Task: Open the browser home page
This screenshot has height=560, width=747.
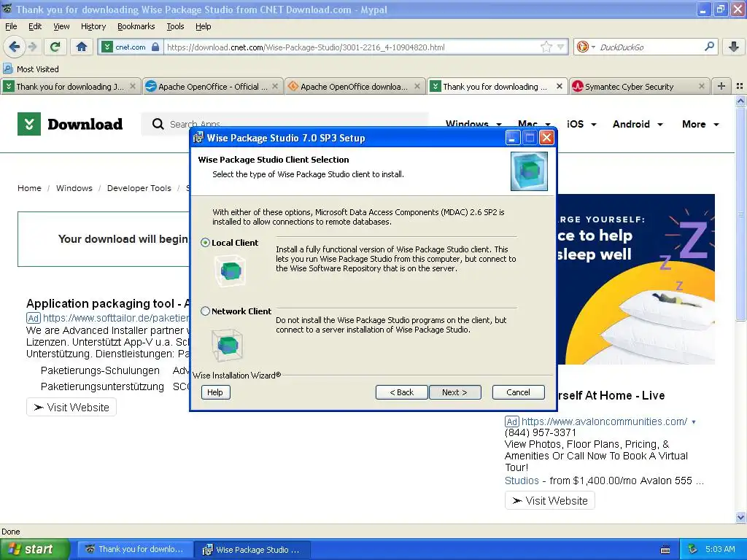Action: [82, 47]
